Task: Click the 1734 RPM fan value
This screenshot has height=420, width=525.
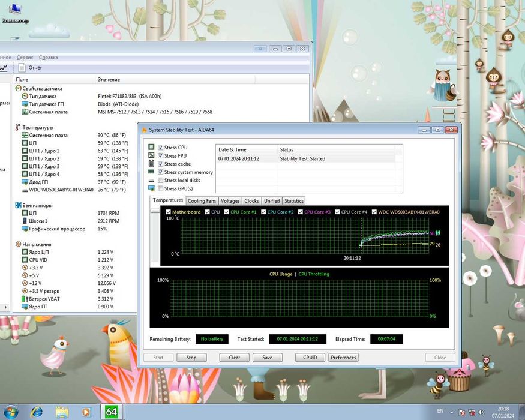Action: point(109,213)
